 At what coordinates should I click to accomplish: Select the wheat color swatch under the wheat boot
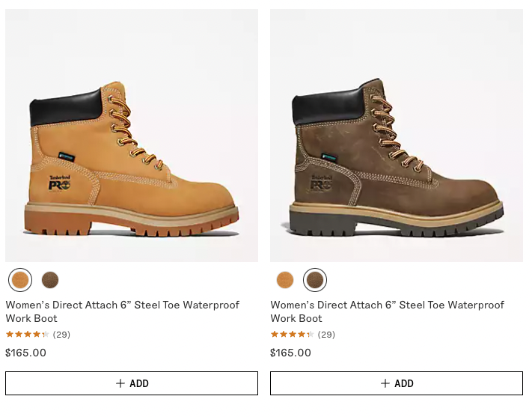coord(20,280)
